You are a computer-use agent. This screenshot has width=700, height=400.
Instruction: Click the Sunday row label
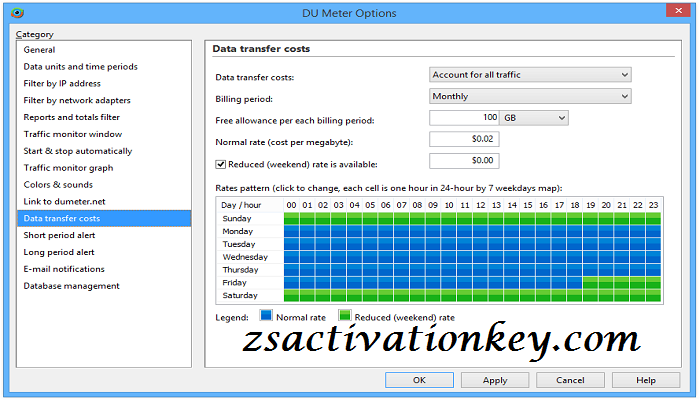(x=237, y=218)
